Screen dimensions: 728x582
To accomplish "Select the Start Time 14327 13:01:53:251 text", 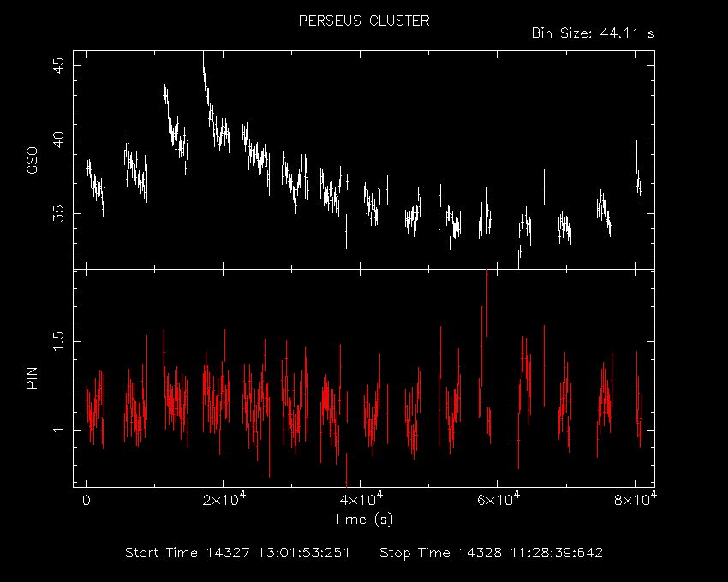I will pyautogui.click(x=237, y=553).
